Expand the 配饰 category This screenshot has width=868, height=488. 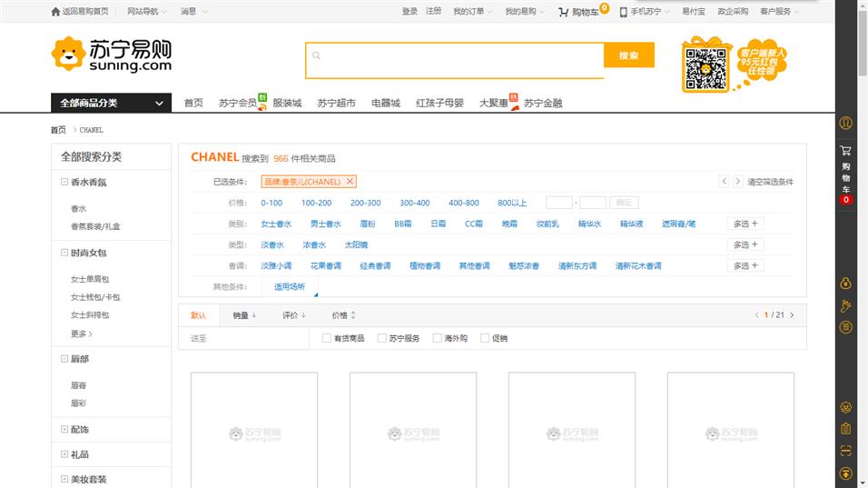64,429
